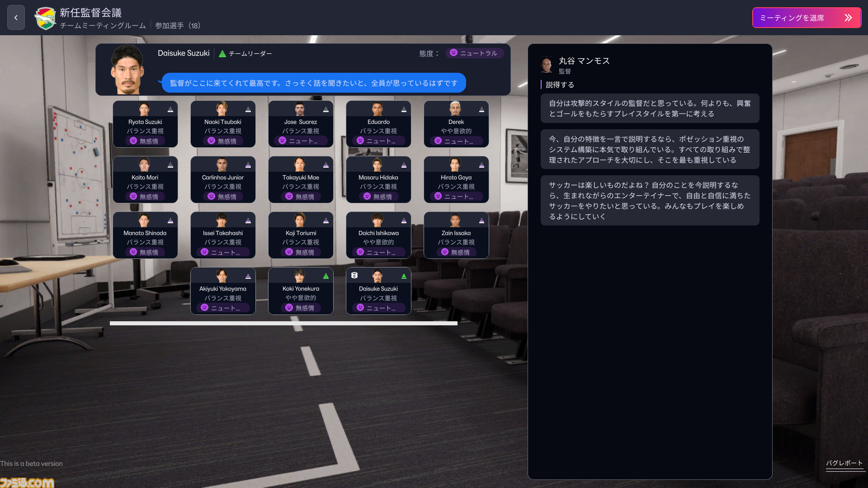Choose the entertainer free football response

(650, 201)
